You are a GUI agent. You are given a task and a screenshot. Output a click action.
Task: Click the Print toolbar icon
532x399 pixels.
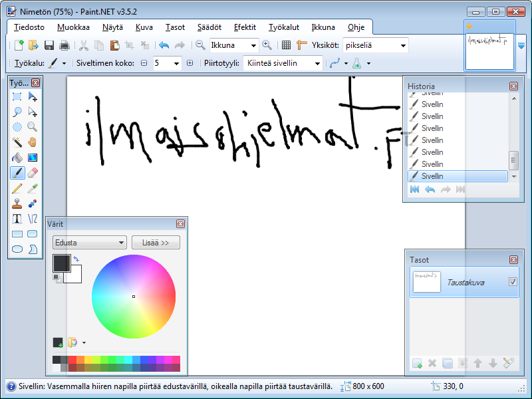(65, 45)
